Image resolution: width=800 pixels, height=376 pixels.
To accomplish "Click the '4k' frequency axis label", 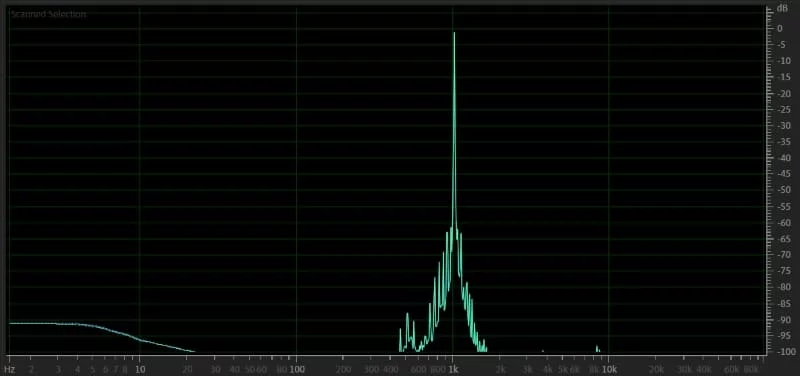I will coord(547,369).
